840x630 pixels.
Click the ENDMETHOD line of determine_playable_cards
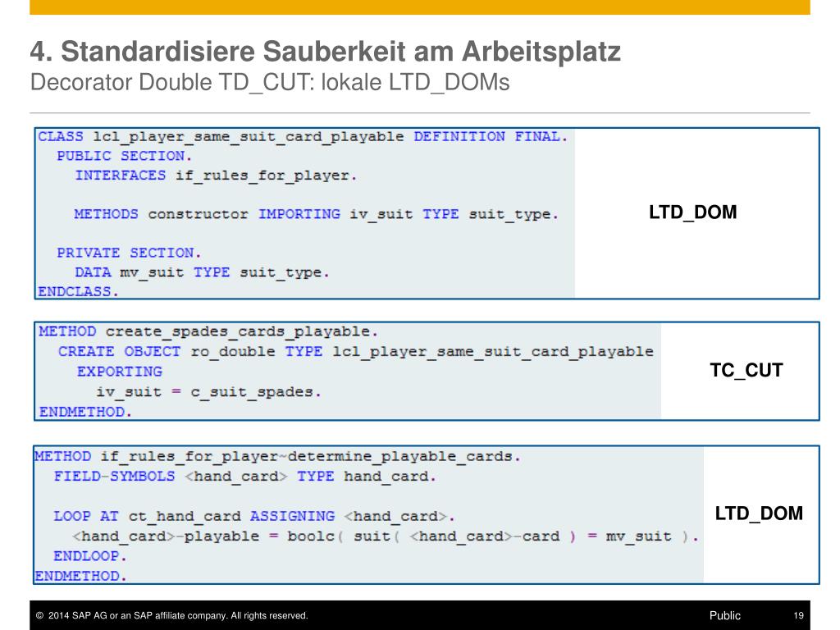(81, 576)
